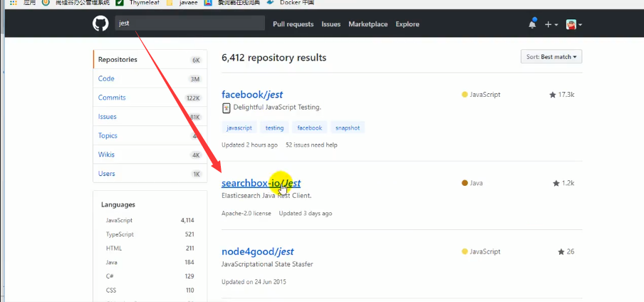Click Updated on 24 Jun 2015 text

(254, 282)
